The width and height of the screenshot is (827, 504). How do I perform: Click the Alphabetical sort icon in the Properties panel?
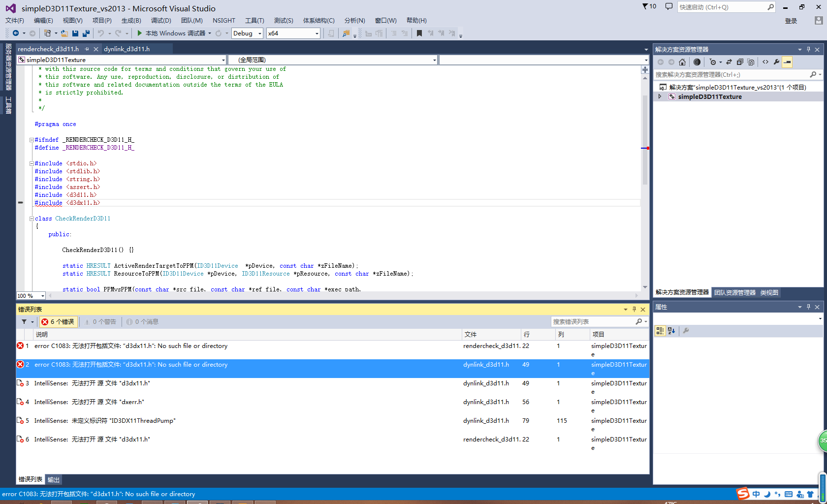pos(671,331)
